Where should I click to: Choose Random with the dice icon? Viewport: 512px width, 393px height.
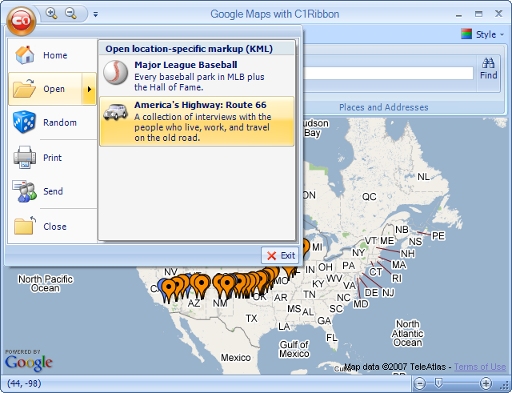tap(52, 122)
